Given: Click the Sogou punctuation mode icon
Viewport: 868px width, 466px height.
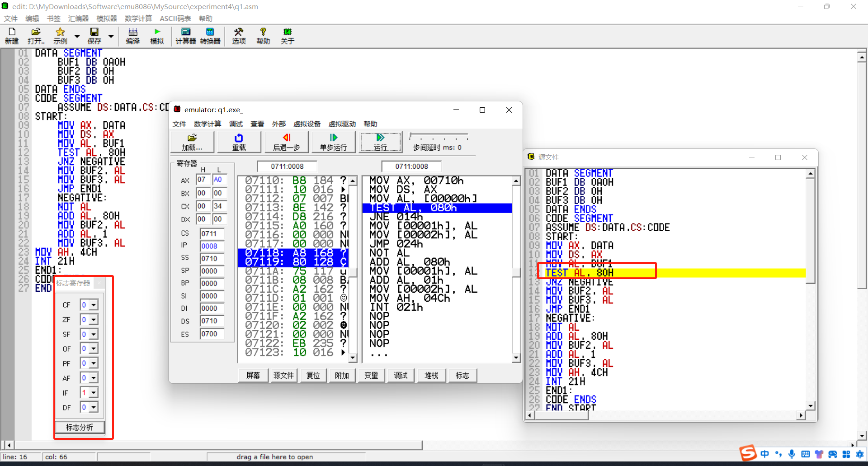Looking at the screenshot, I should click(778, 454).
